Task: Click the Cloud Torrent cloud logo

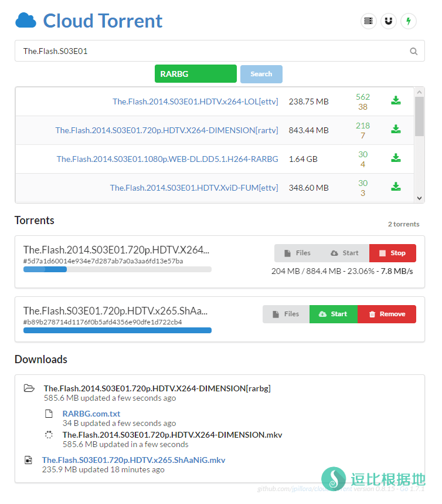Action: click(26, 21)
